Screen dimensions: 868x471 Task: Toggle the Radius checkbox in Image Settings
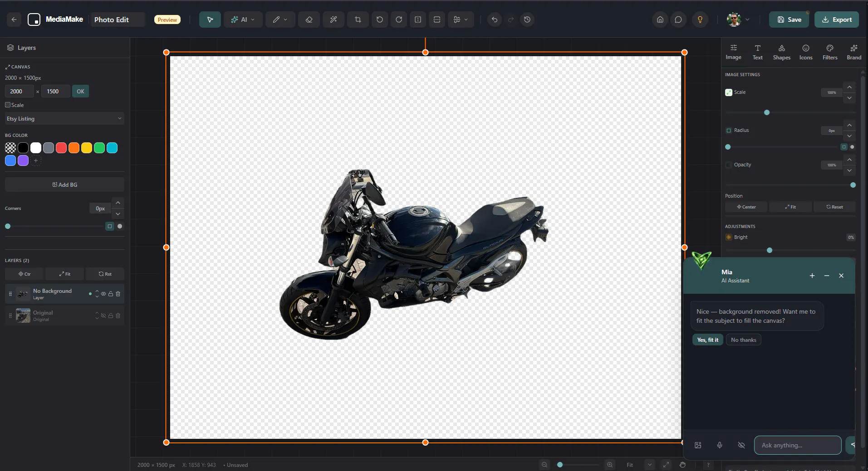(729, 131)
